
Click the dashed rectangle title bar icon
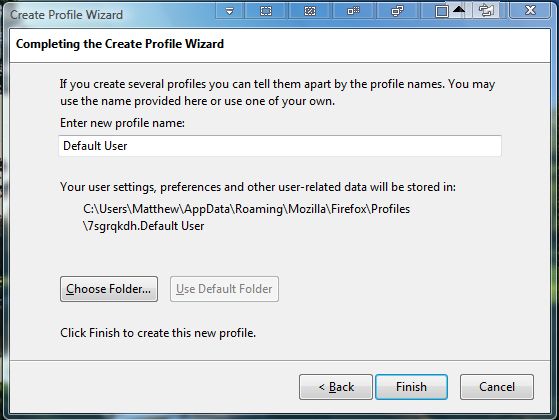click(266, 11)
